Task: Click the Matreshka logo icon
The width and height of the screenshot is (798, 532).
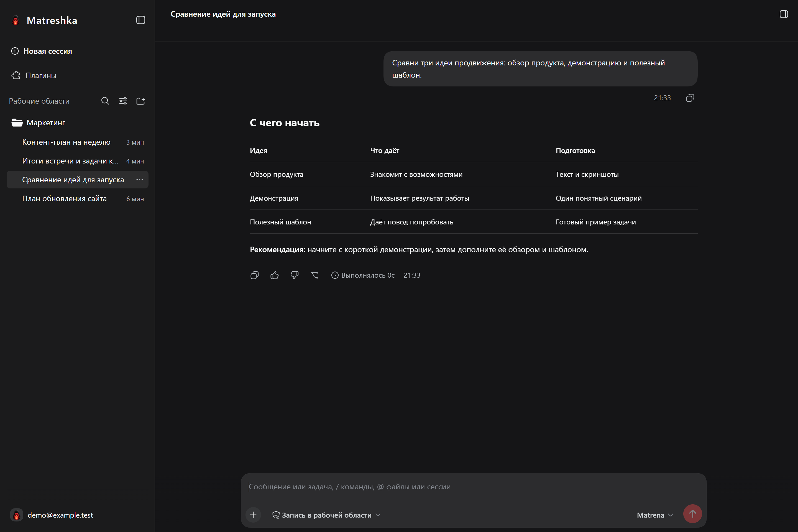Action: [15, 20]
